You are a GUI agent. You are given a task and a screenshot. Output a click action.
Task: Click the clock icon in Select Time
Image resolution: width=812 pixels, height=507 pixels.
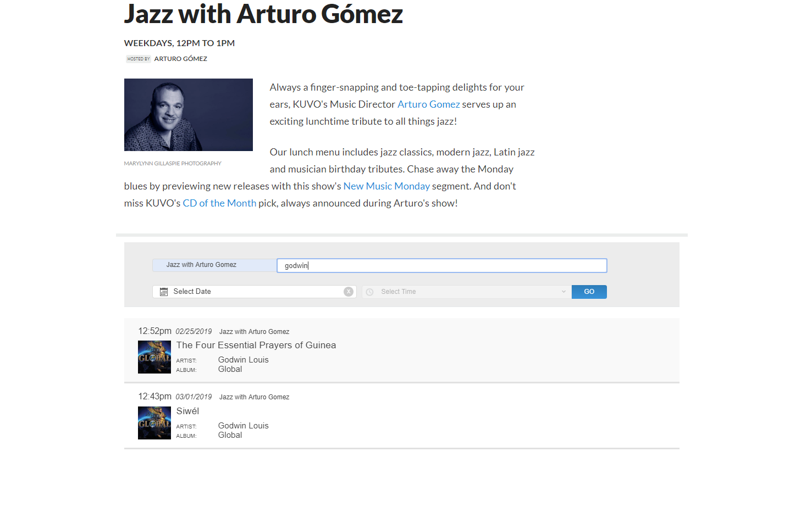pyautogui.click(x=370, y=292)
